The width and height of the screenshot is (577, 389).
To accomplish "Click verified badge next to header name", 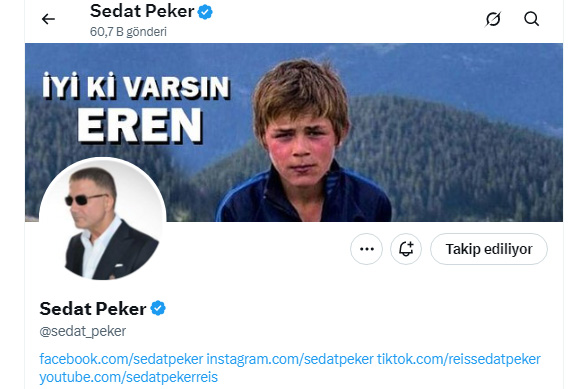I will (x=205, y=12).
